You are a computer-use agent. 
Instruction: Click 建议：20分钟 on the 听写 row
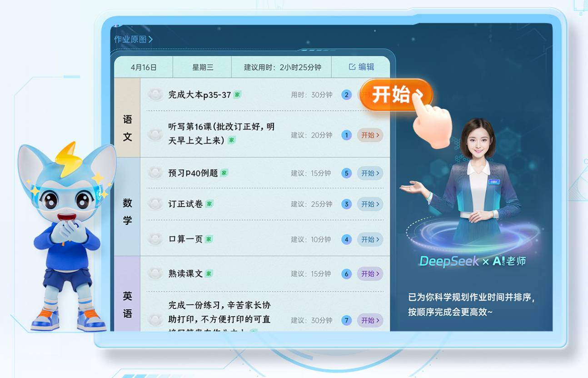pos(312,135)
